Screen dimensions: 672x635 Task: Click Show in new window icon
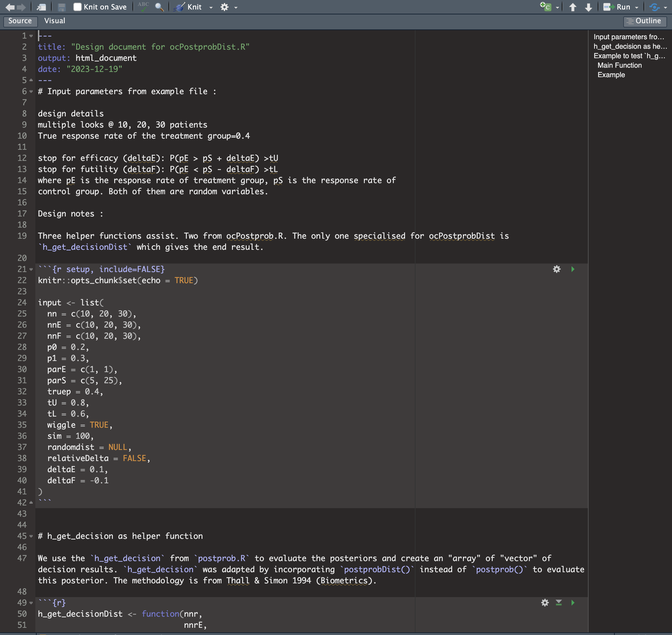pyautogui.click(x=41, y=7)
